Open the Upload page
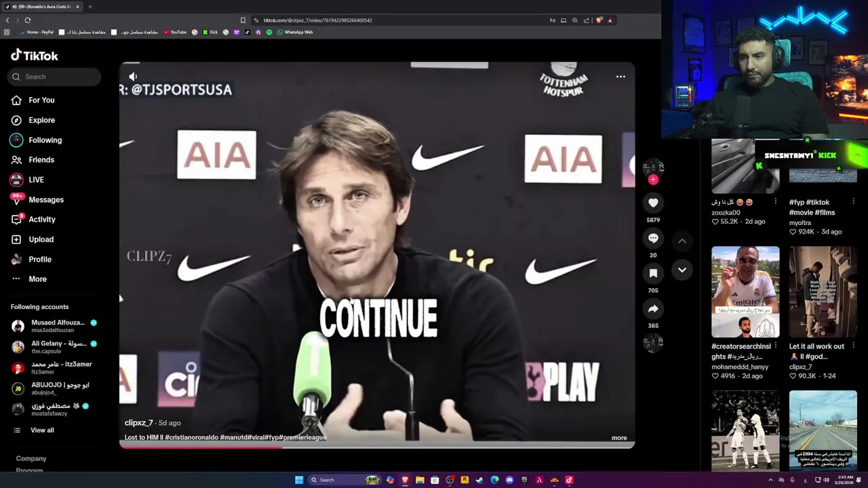 click(x=41, y=239)
